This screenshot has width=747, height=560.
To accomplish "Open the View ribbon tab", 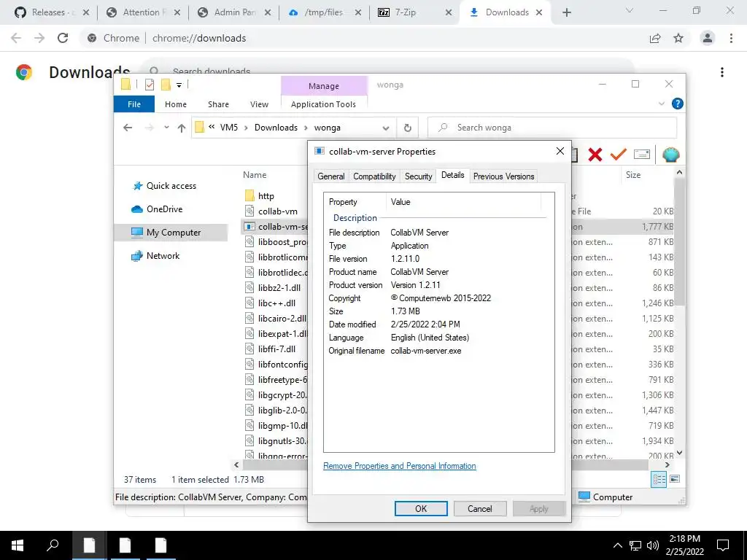I will (x=259, y=104).
